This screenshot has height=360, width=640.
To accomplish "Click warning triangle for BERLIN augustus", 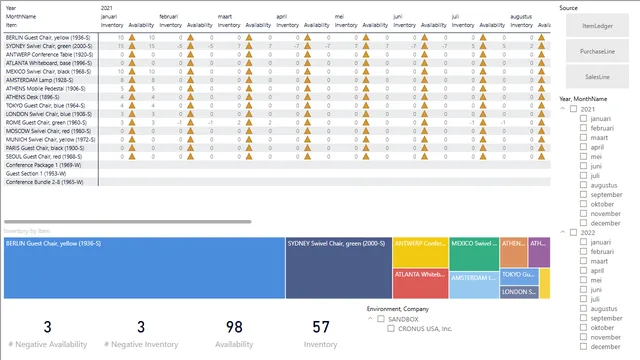I will (x=541, y=38).
